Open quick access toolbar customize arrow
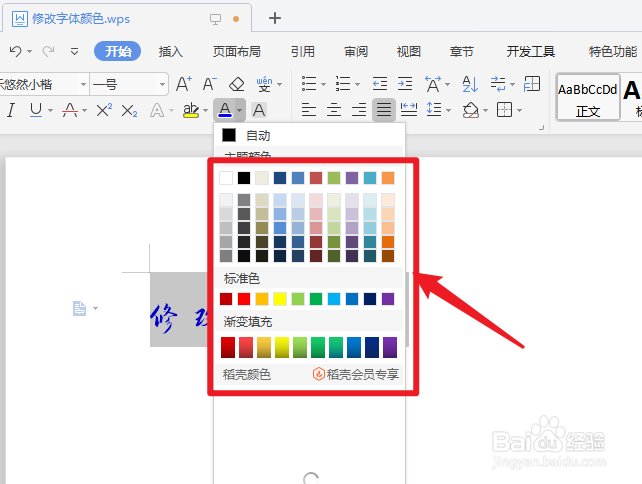This screenshot has height=484, width=642. (x=75, y=52)
